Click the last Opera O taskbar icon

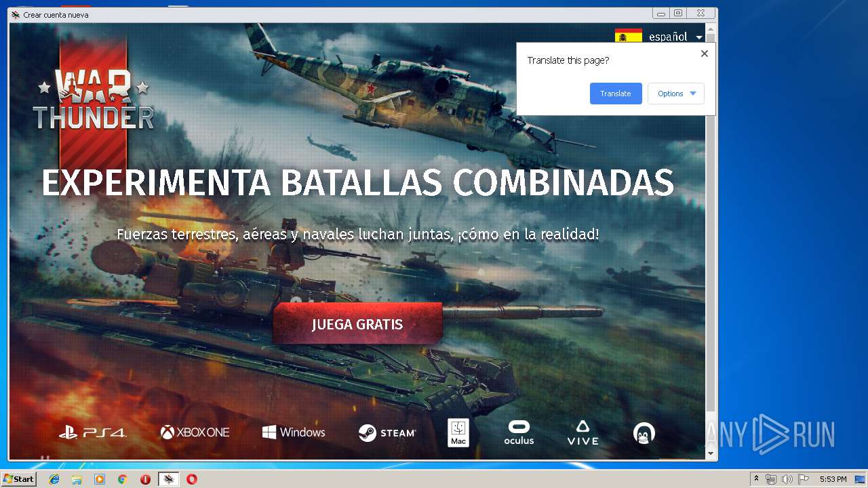[x=192, y=479]
